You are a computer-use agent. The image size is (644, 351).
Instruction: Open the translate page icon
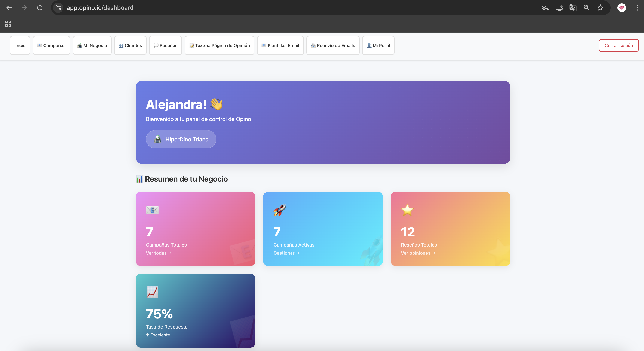click(573, 8)
